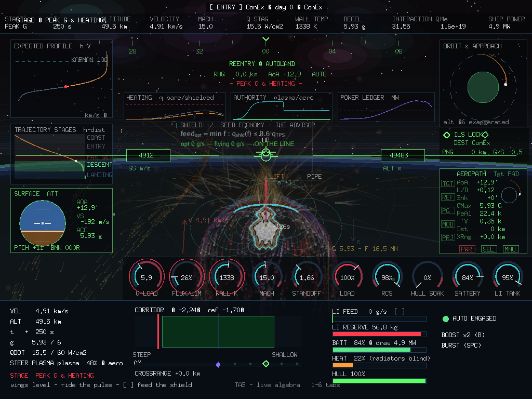Click the HEAT orange level bar

(x=343, y=365)
